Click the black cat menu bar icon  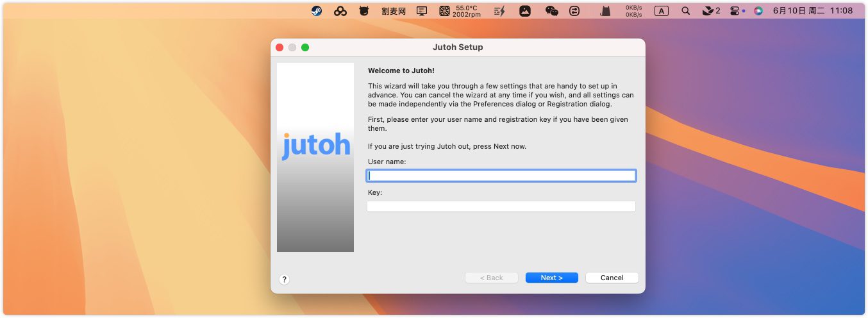coord(605,11)
